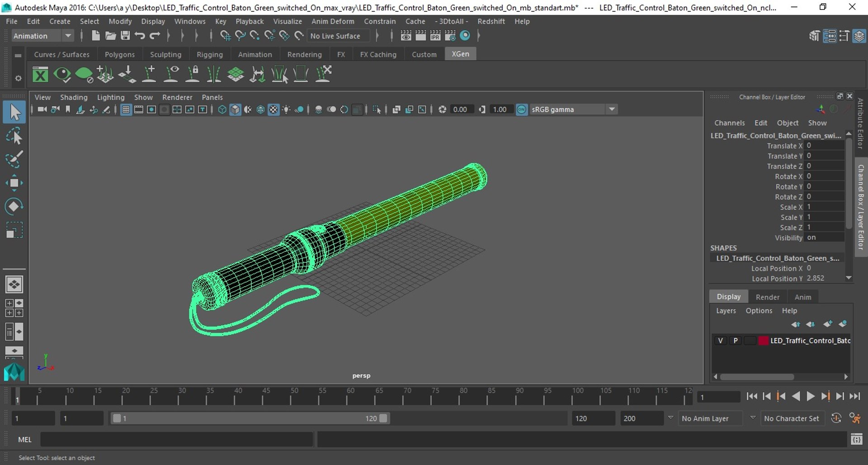Switch to four view layout
Screen dimensions: 868x465
tap(14, 308)
